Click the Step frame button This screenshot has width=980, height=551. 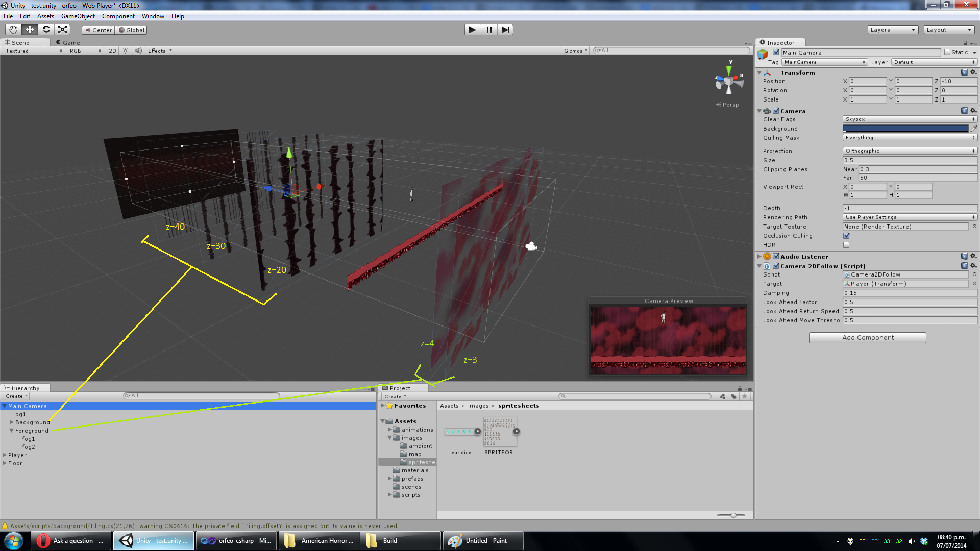(505, 30)
